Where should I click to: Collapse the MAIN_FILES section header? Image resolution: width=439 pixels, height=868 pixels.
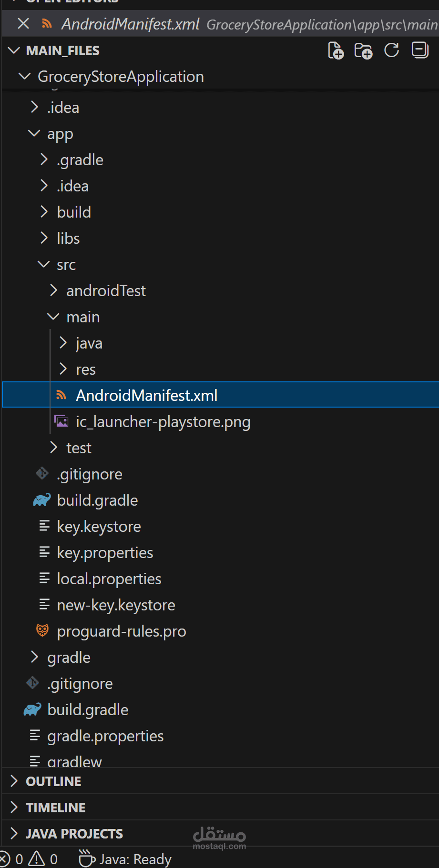pyautogui.click(x=63, y=50)
